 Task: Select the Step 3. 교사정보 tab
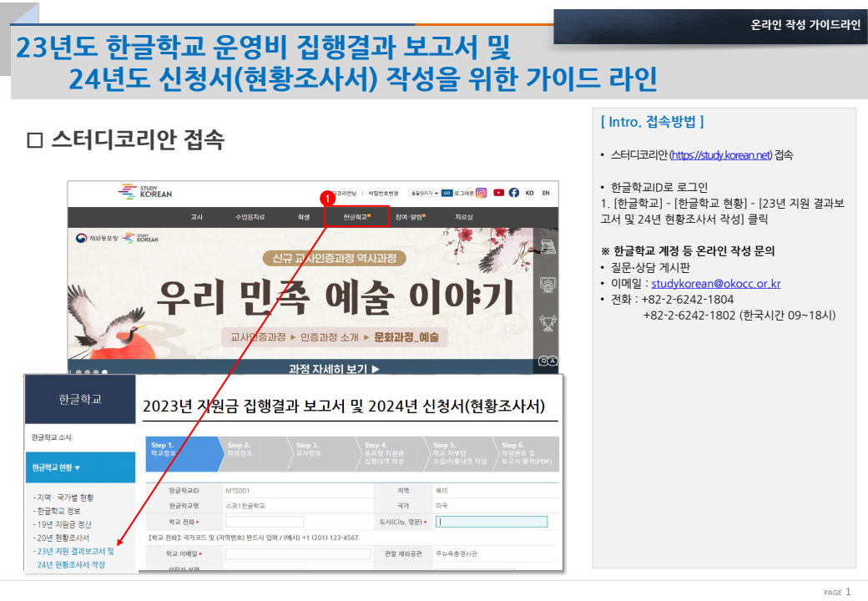coord(323,453)
